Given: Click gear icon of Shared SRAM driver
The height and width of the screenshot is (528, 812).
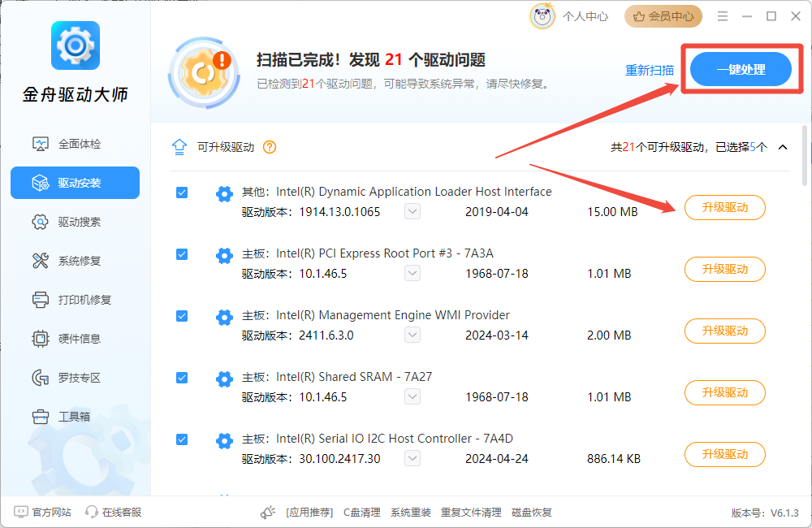Looking at the screenshot, I should [224, 379].
